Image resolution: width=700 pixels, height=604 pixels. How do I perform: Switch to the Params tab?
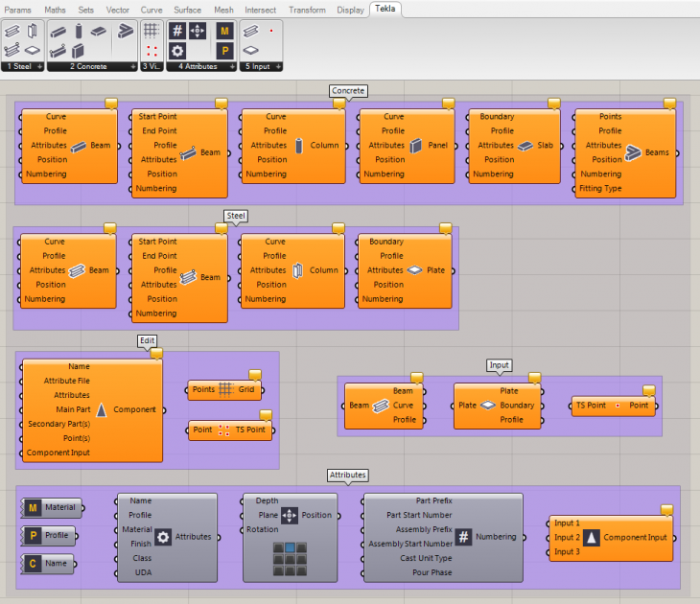point(18,10)
